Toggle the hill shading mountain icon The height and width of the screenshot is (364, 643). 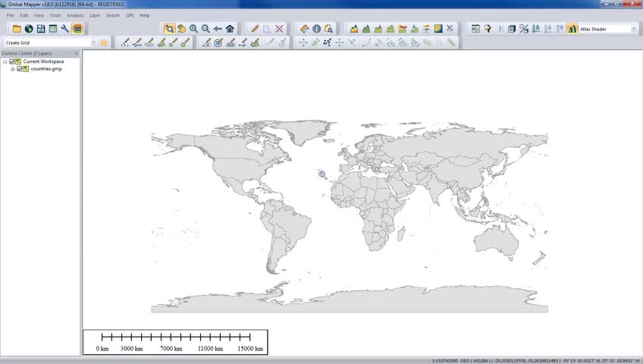pyautogui.click(x=572, y=29)
